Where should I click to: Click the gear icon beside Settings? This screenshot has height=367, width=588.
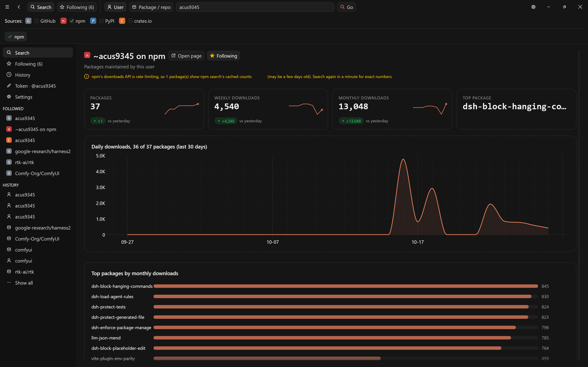9,97
